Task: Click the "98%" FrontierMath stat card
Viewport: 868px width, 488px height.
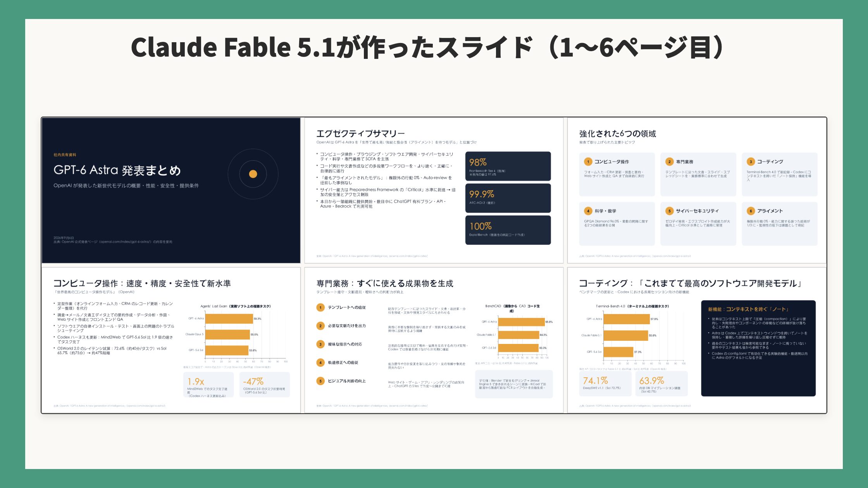Action: 508,166
